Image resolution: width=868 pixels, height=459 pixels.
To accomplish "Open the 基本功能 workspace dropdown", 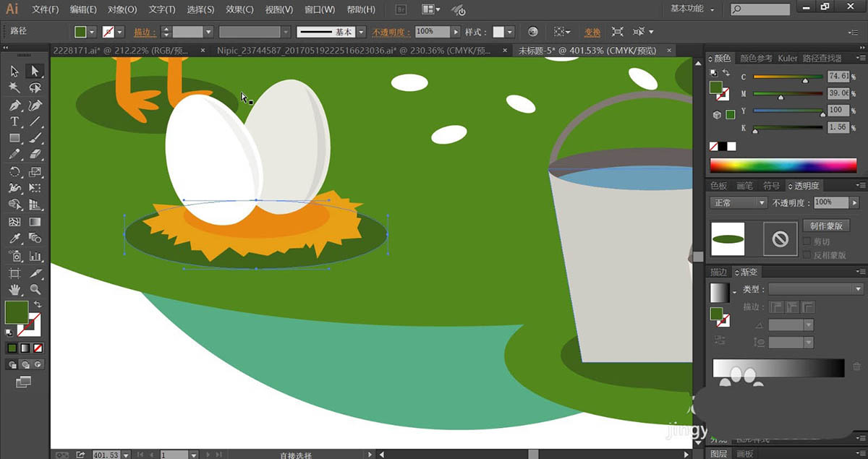I will (x=692, y=9).
